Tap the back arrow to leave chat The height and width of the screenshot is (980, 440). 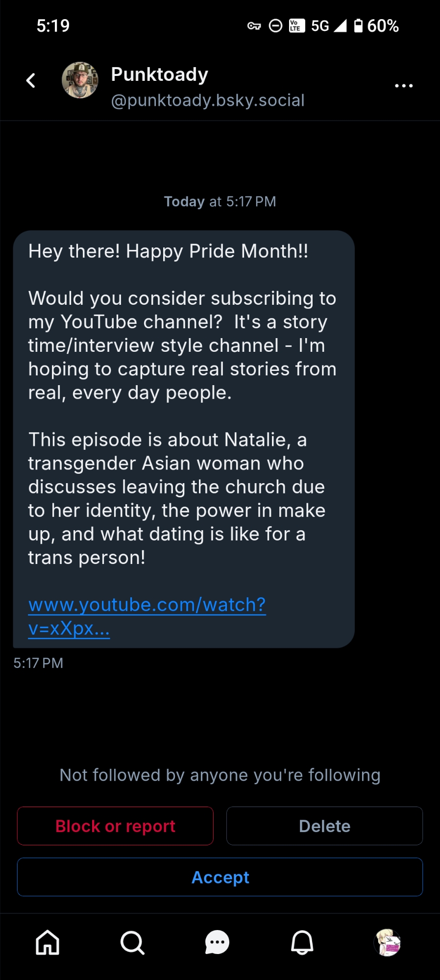[31, 80]
